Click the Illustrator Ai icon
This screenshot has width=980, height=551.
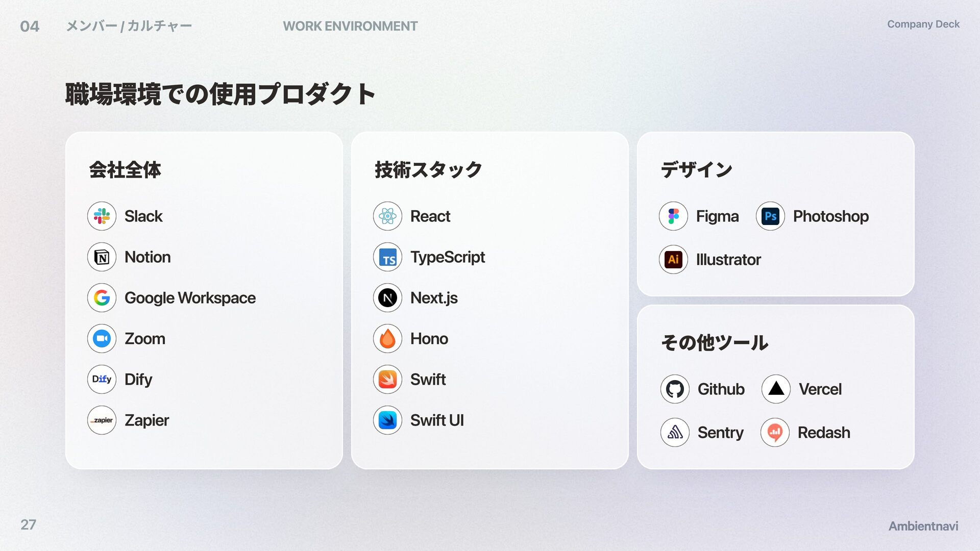tap(673, 260)
